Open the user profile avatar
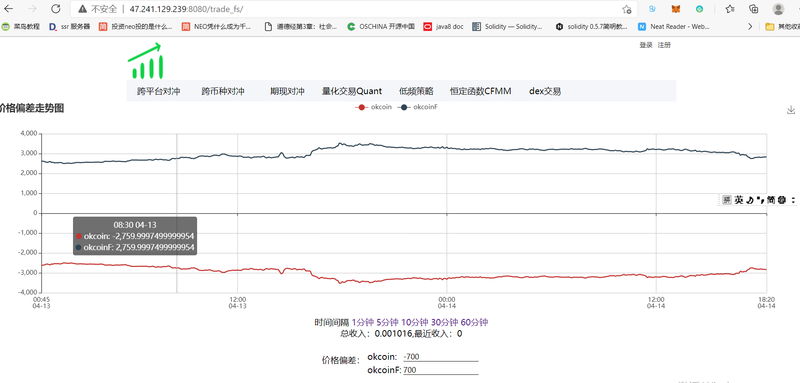The height and width of the screenshot is (383, 800). coord(778,9)
